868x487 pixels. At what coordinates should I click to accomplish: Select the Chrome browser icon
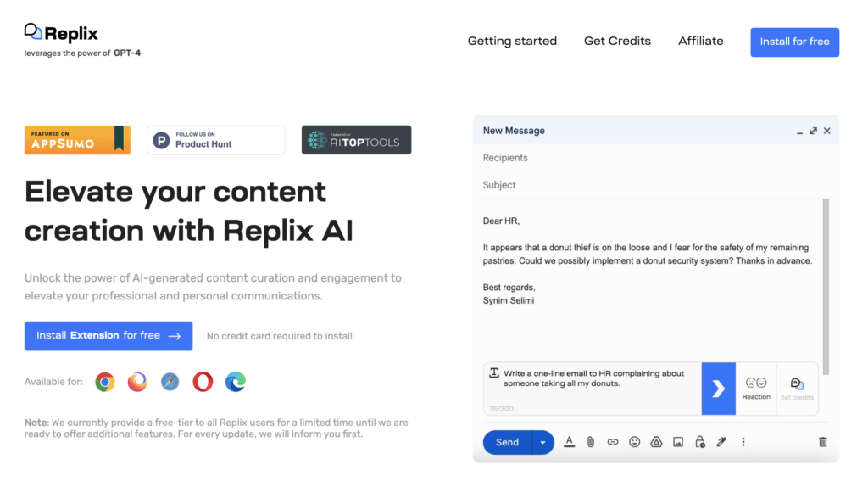[104, 382]
